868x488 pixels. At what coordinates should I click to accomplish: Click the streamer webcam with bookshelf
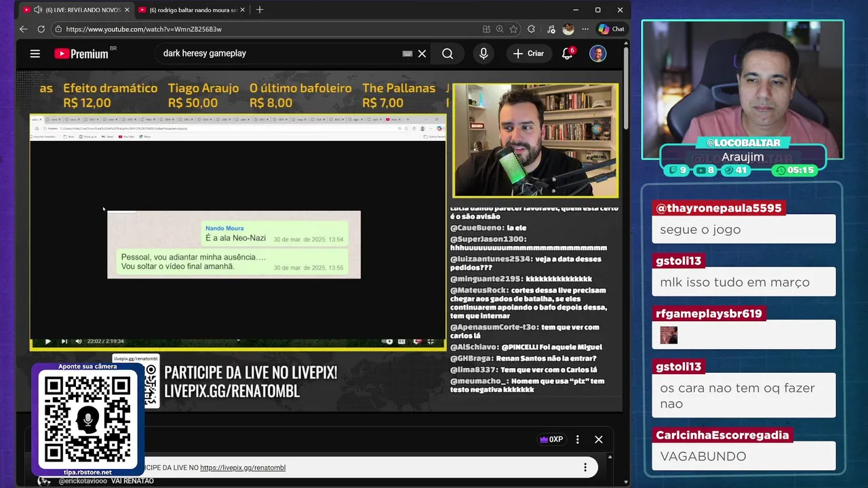(535, 140)
